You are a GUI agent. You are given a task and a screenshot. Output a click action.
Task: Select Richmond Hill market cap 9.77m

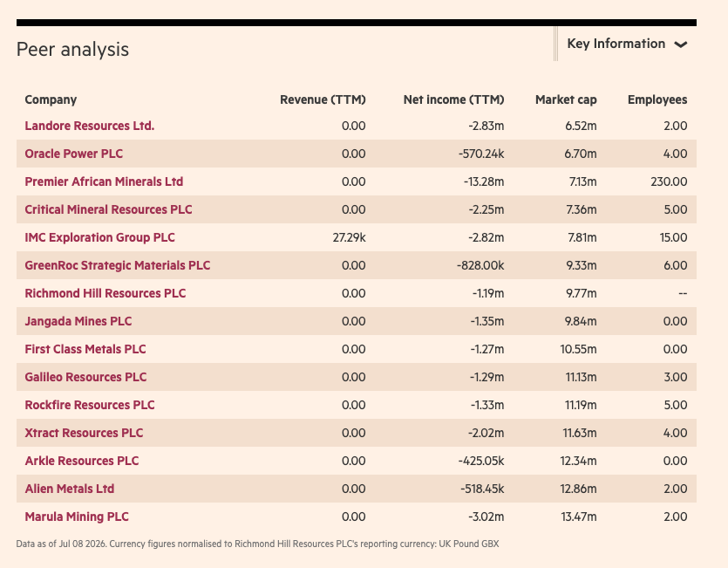(x=582, y=293)
